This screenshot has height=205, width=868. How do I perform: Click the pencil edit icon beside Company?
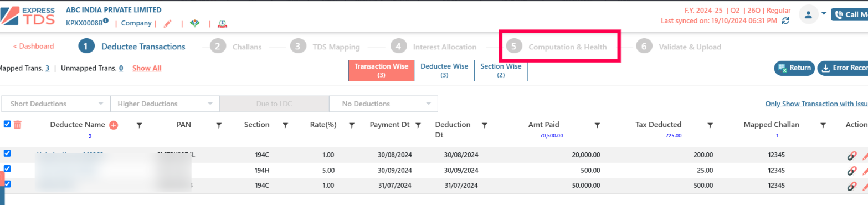coord(168,23)
